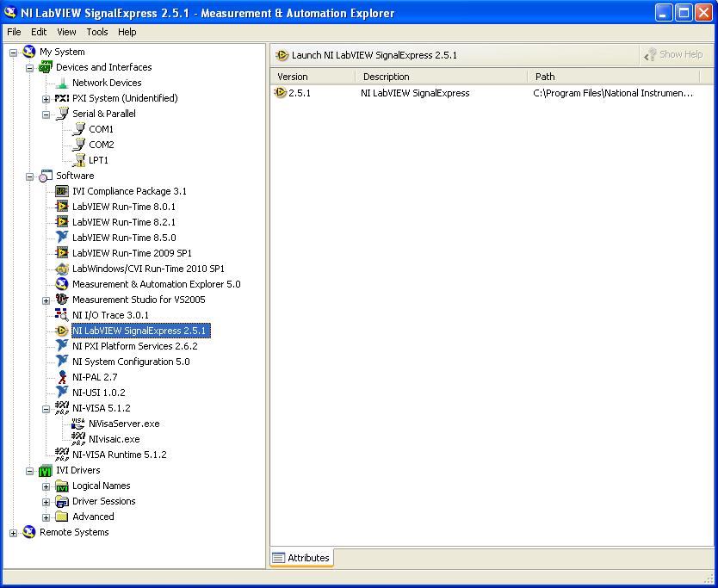Click the C:\Program Files path cell
This screenshot has width=718, height=588.
[x=614, y=94]
